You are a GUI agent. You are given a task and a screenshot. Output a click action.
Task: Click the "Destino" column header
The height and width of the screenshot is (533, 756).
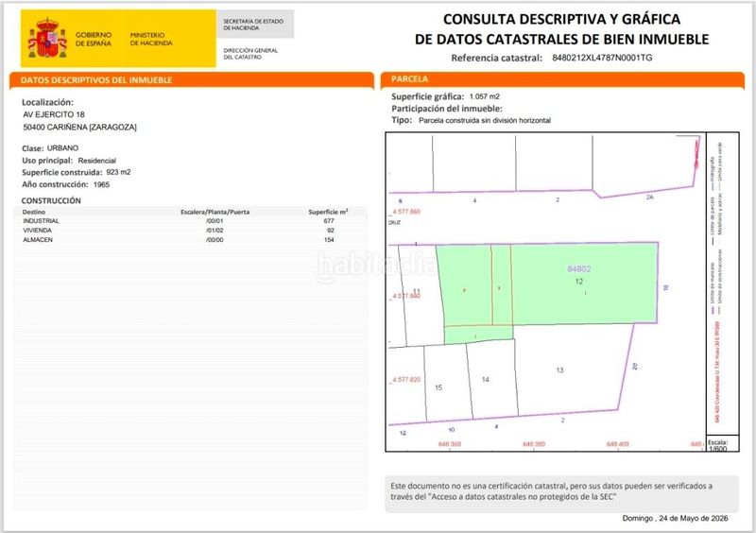34,212
